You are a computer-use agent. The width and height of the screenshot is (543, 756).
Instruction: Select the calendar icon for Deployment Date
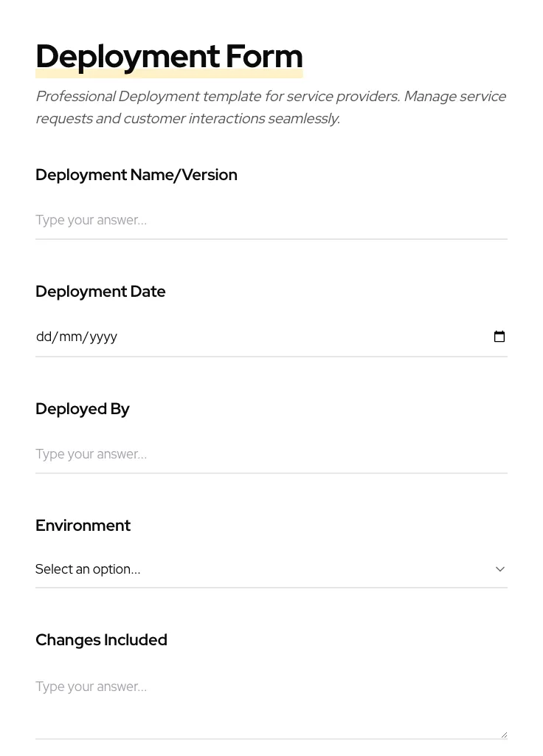(x=499, y=336)
